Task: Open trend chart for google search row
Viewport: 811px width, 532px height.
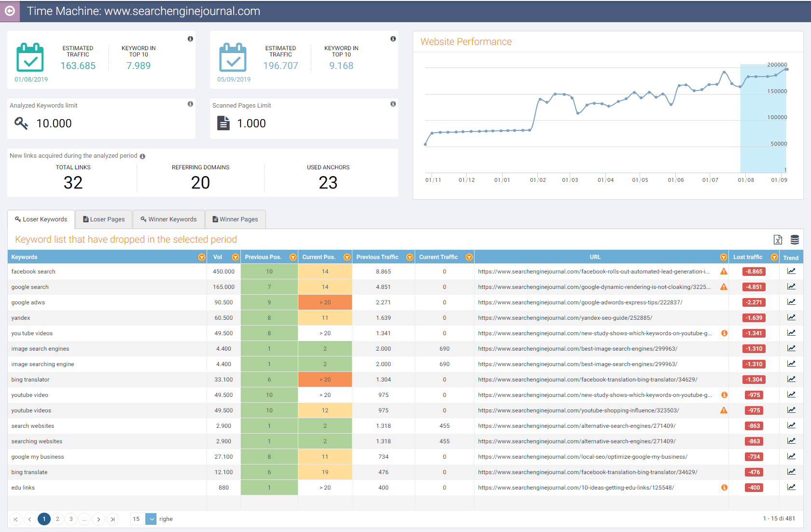Action: coord(791,286)
